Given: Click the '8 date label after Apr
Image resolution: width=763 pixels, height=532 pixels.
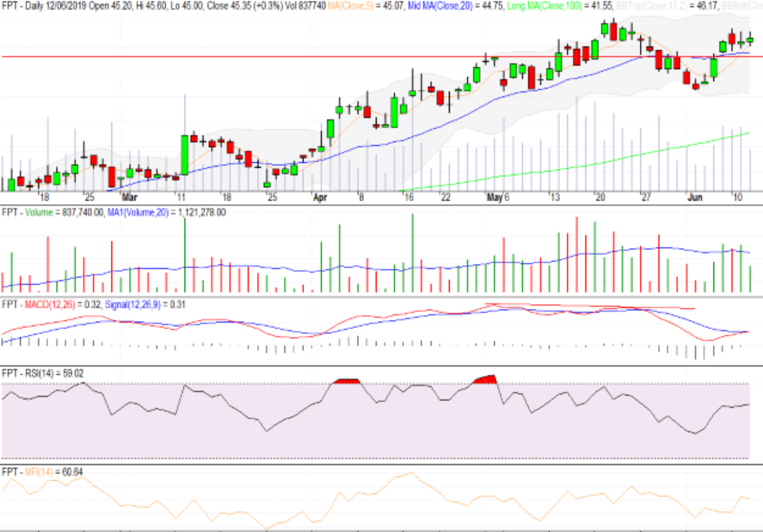Looking at the screenshot, I should pyautogui.click(x=361, y=197).
